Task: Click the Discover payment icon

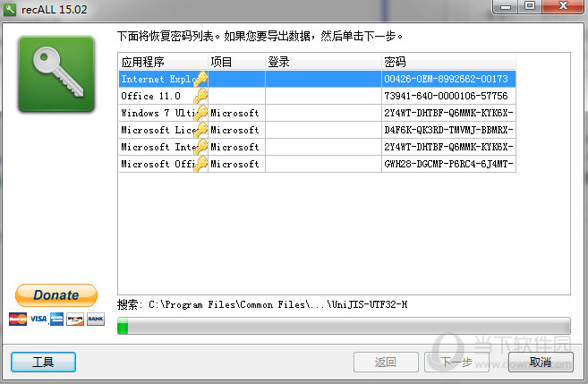Action: (75, 320)
